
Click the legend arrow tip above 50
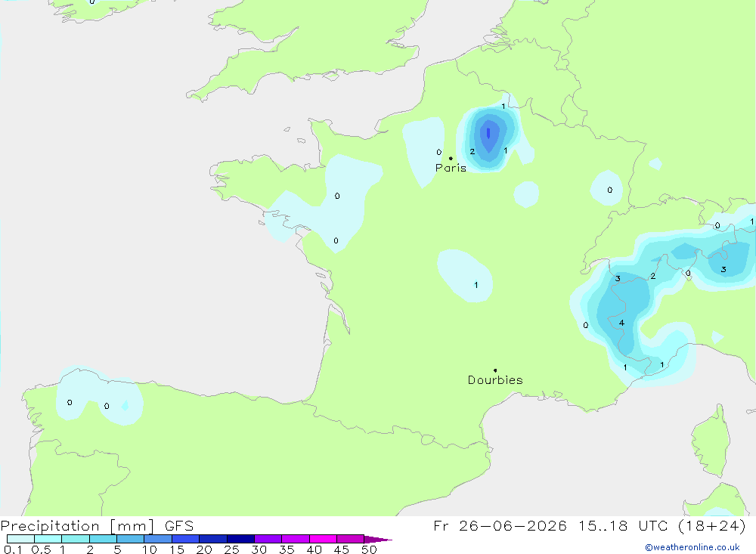coord(379,540)
